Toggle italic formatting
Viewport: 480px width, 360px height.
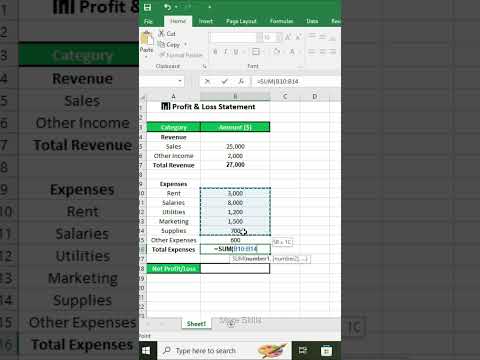(x=226, y=52)
